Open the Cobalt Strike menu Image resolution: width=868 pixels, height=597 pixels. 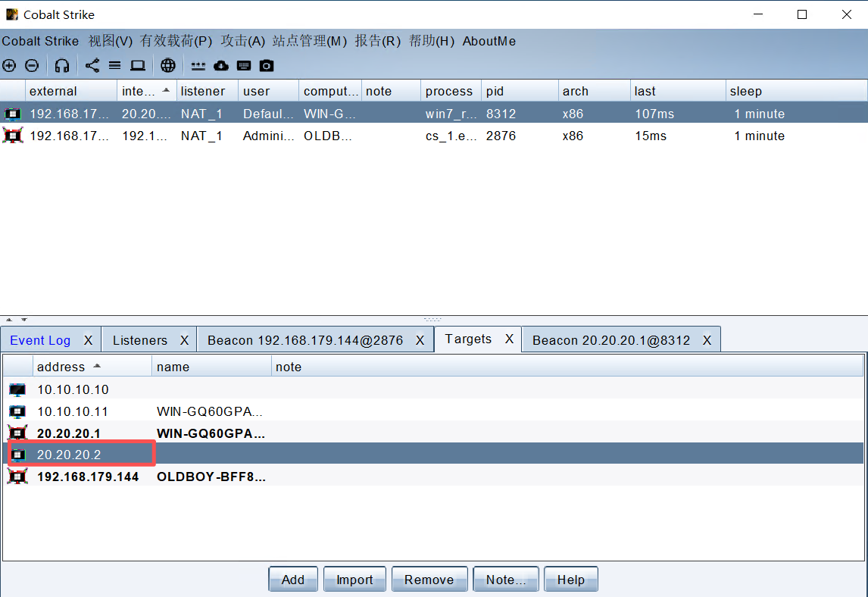40,41
